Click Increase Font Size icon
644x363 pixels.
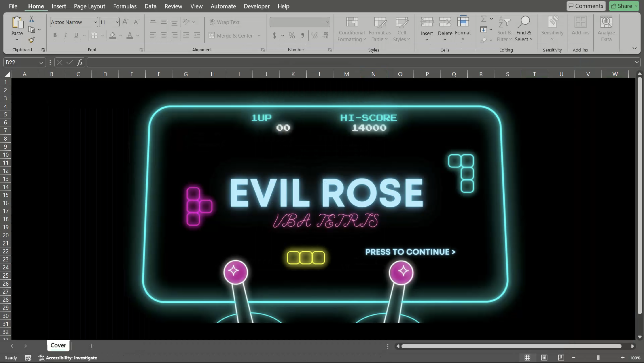tap(125, 22)
